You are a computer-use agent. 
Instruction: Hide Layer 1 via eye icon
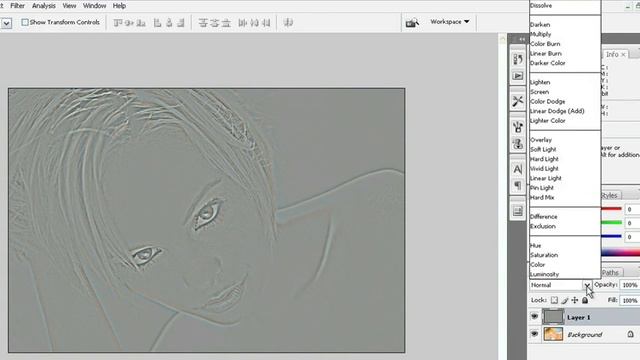(x=534, y=317)
